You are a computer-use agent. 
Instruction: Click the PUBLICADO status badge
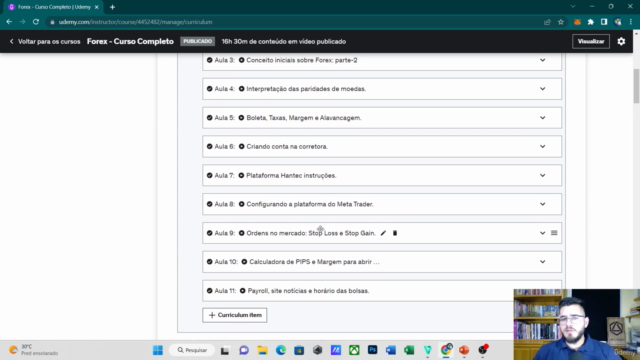[198, 42]
